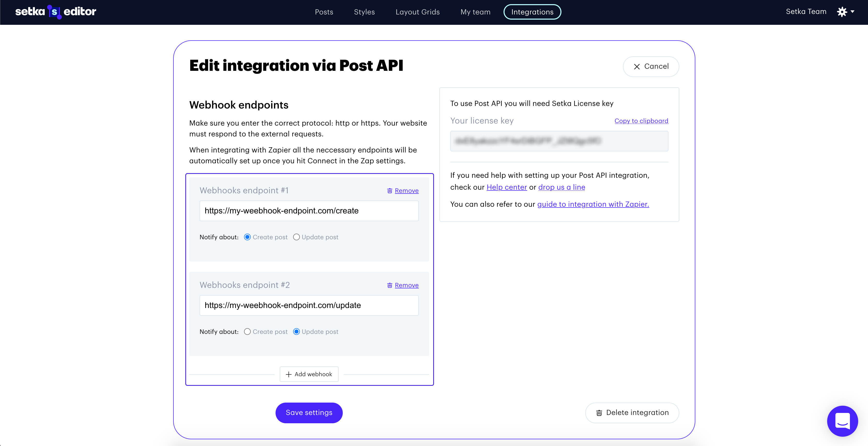Viewport: 868px width, 446px height.
Task: Click the Save settings button
Action: click(x=309, y=413)
